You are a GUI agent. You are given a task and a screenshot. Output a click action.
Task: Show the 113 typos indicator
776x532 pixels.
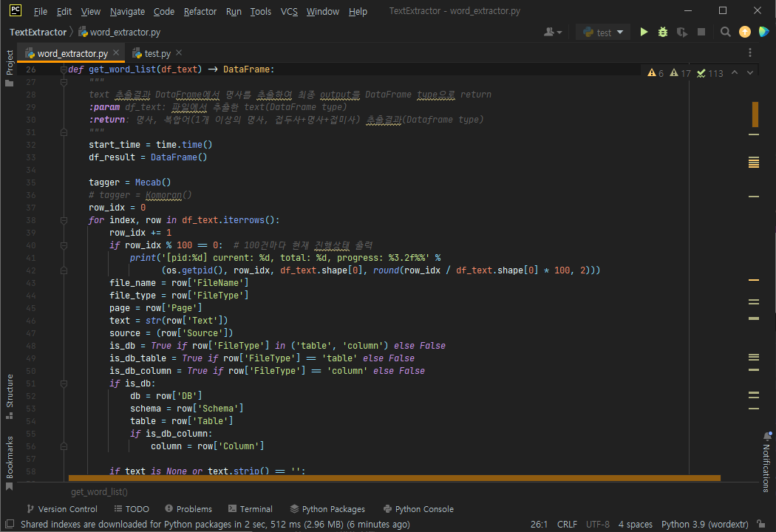pyautogui.click(x=710, y=73)
